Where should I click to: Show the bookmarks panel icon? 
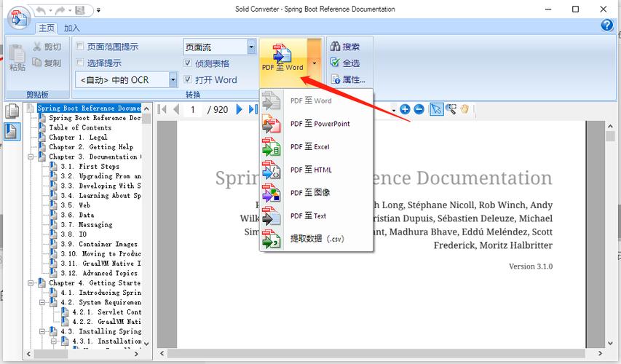point(12,131)
